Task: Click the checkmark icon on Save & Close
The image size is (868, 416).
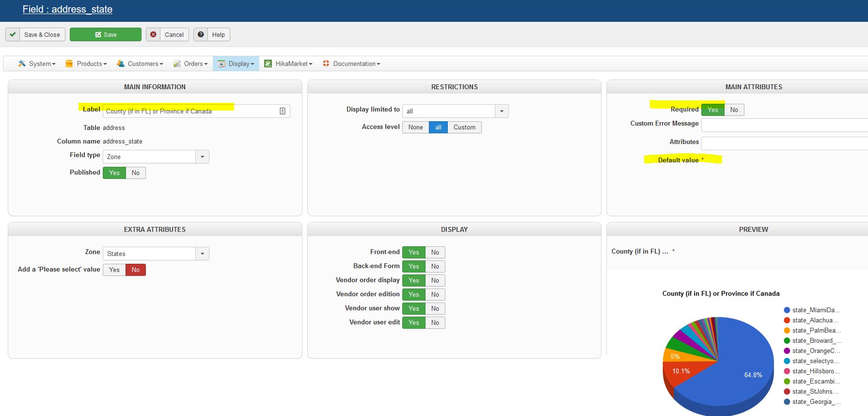Action: click(13, 34)
